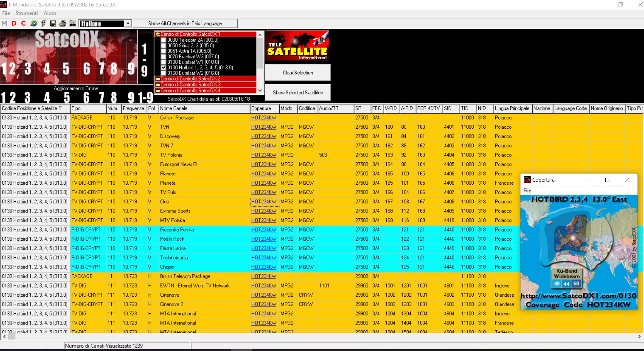This screenshot has width=644, height=351.
Task: Click the Centro di Controllo SatcoDX 3 folder icon
Action: tap(158, 85)
